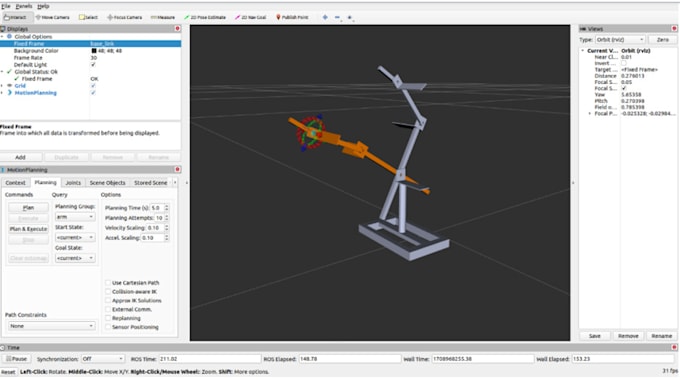Collapse the Current View tree
The height and width of the screenshot is (380, 680).
[582, 51]
